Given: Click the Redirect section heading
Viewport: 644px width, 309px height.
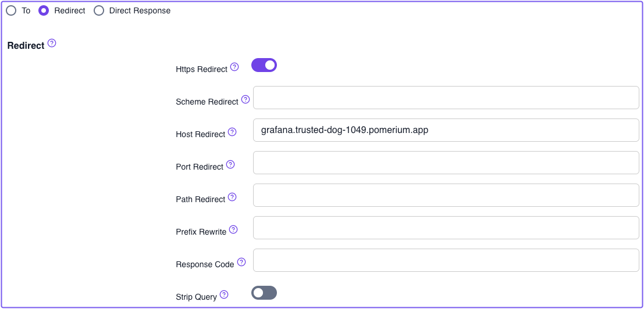Looking at the screenshot, I should tap(26, 46).
